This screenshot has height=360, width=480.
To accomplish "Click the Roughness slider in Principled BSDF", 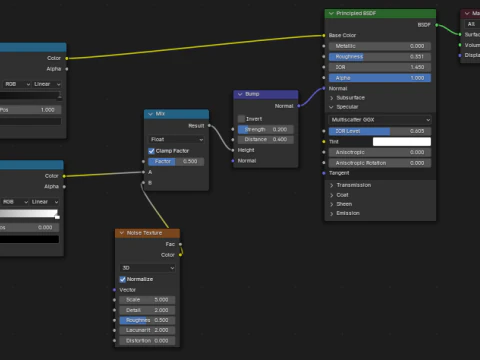I will tap(380, 57).
